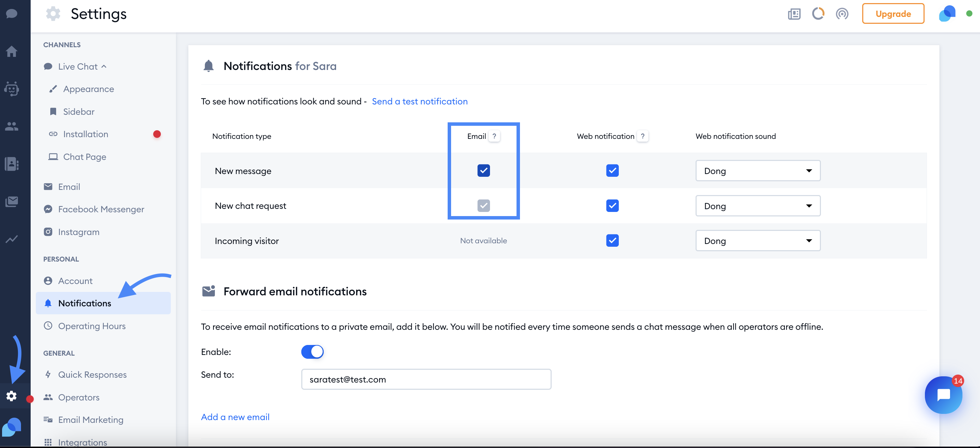Open Account settings
Image resolution: width=980 pixels, height=448 pixels.
tap(75, 281)
